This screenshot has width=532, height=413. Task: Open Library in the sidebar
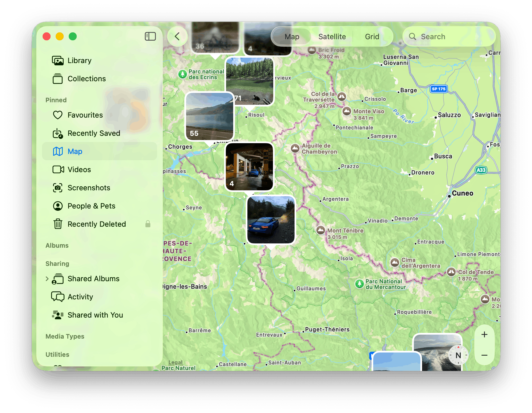(79, 61)
